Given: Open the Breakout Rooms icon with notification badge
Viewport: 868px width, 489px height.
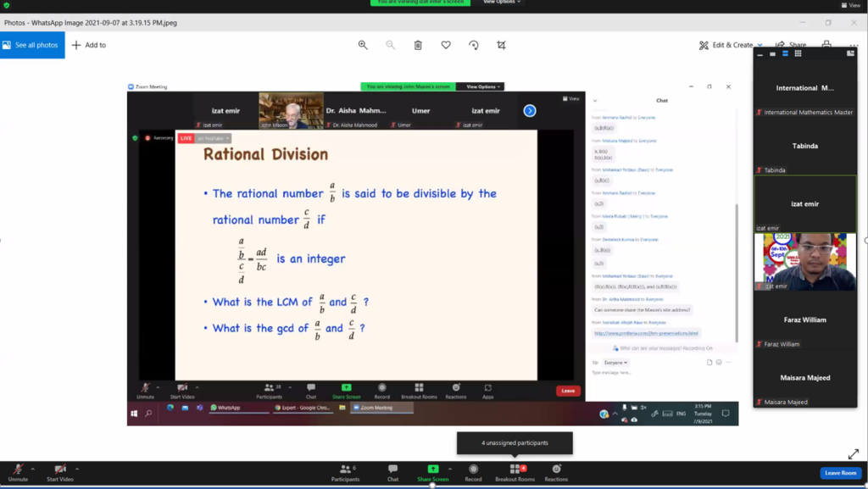Looking at the screenshot, I should tap(515, 472).
